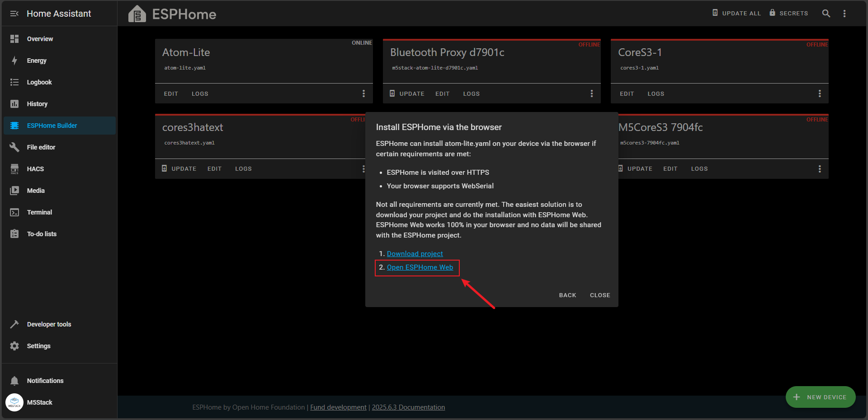Update the Bluetooth Proxy d7901c device
Image resolution: width=868 pixels, height=420 pixels.
click(x=407, y=93)
